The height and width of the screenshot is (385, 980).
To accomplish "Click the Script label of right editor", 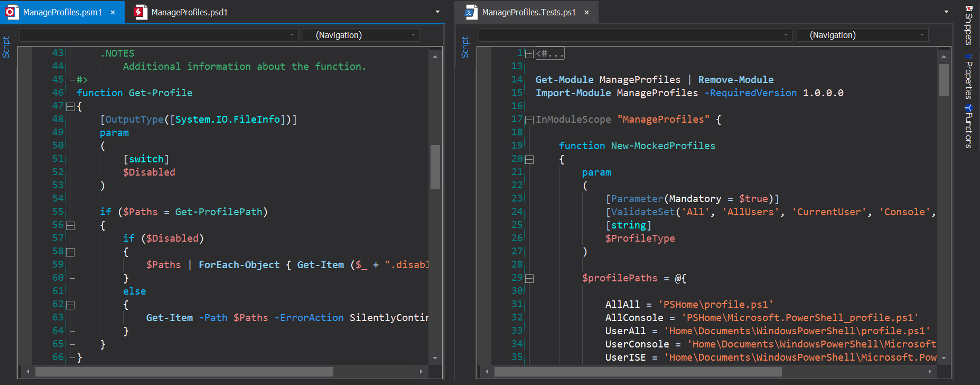I will point(465,47).
